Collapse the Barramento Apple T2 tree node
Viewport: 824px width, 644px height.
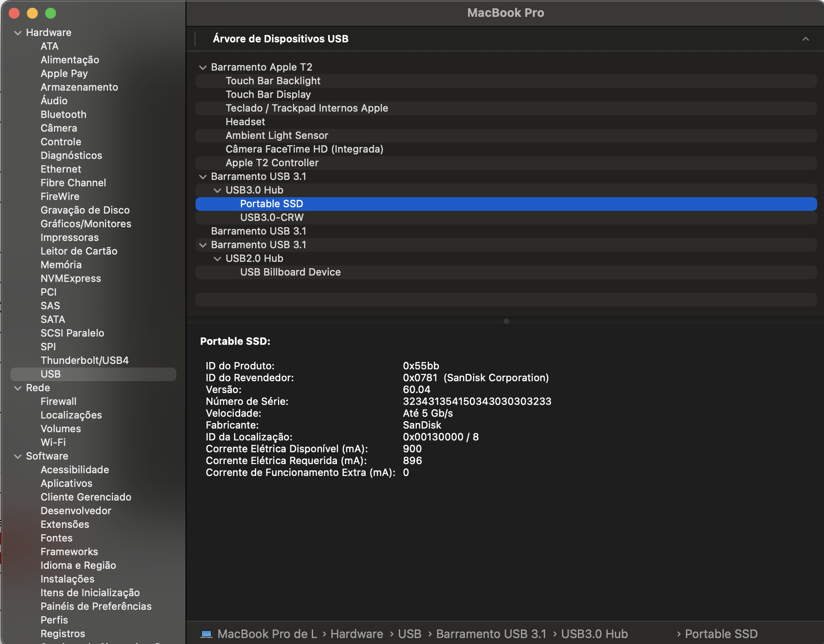[203, 67]
